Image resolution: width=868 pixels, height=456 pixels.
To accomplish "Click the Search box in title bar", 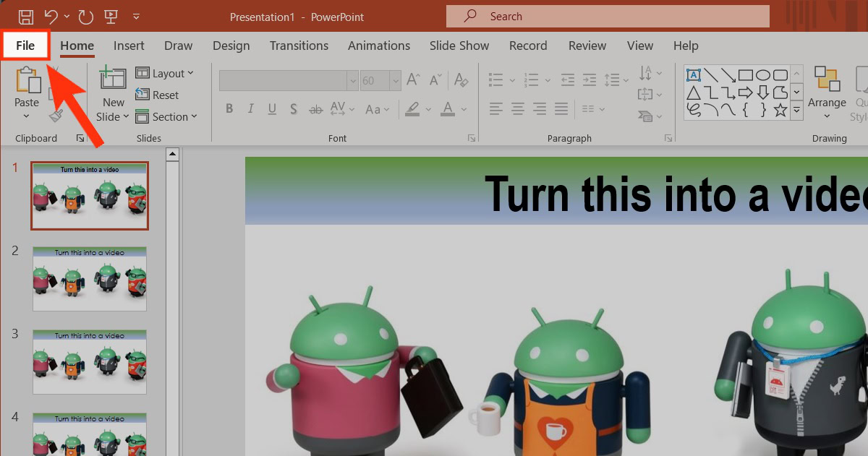I will tap(608, 16).
